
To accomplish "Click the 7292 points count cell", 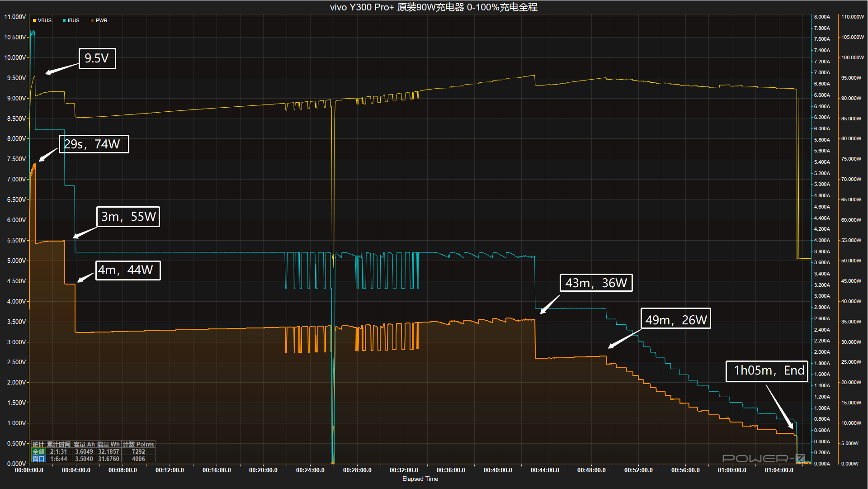I will (x=138, y=451).
